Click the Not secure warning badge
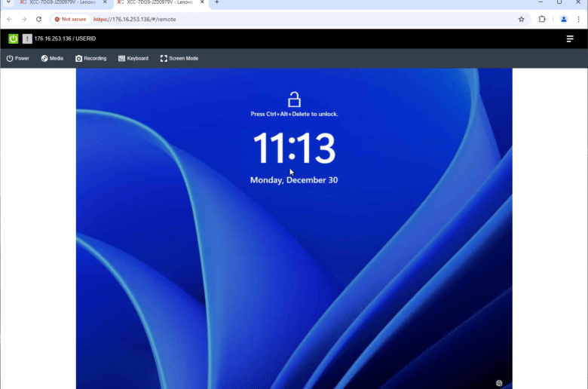 70,19
